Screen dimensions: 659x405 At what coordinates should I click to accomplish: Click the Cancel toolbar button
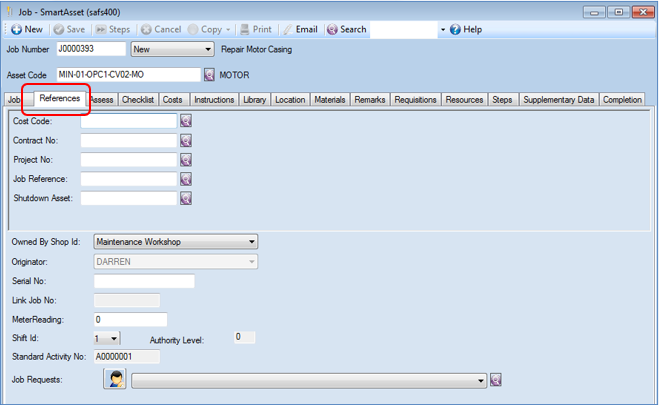pos(161,29)
